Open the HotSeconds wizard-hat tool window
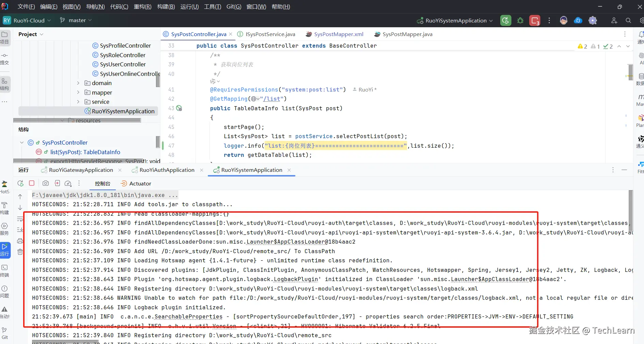644x344 pixels. pos(5,187)
